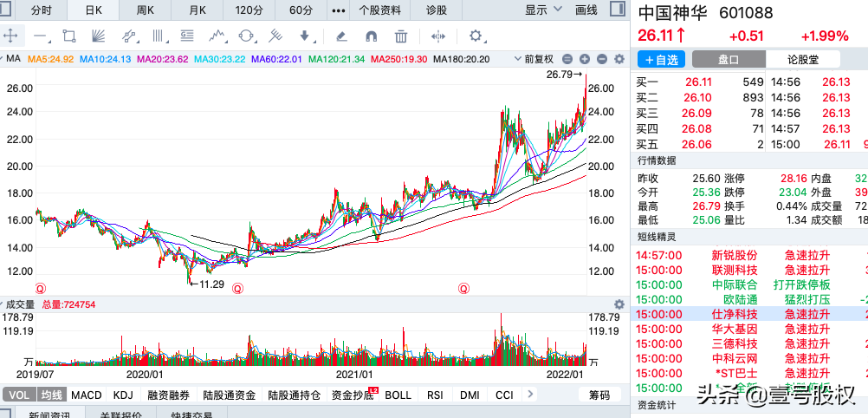Select the wave line drawing tool
Viewport: 868px width, 418px height.
click(217, 36)
